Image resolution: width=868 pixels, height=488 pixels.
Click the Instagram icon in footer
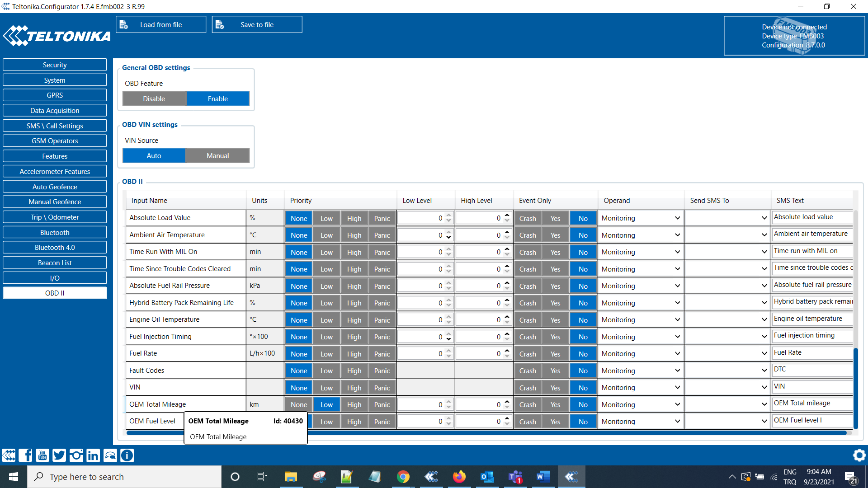click(x=76, y=455)
